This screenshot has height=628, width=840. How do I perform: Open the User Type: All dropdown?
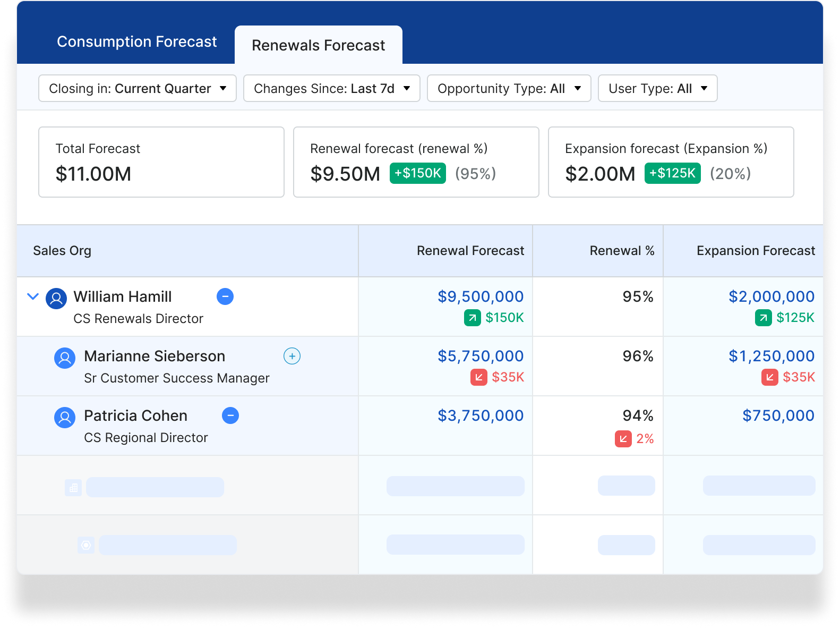(x=658, y=88)
